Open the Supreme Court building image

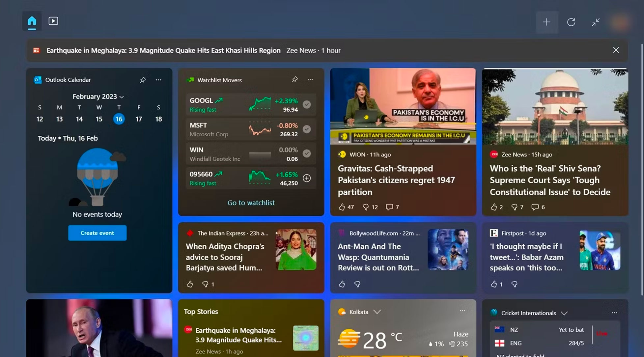tap(555, 106)
